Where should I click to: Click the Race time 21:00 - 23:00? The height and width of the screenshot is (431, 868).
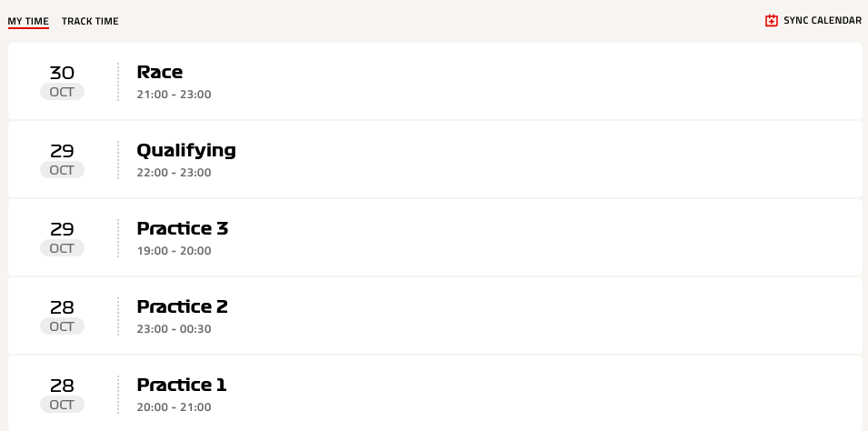pyautogui.click(x=174, y=95)
